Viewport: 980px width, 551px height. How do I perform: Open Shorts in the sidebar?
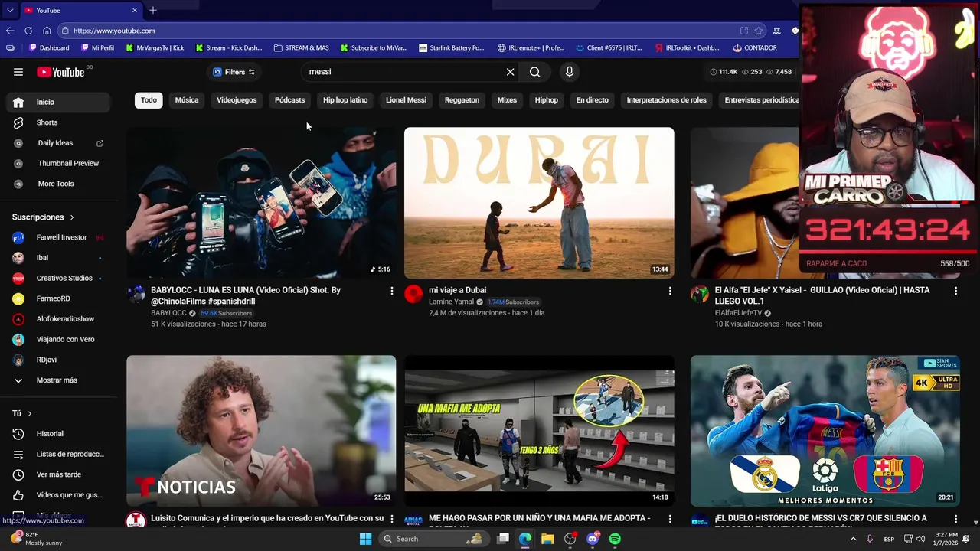[x=58, y=122]
